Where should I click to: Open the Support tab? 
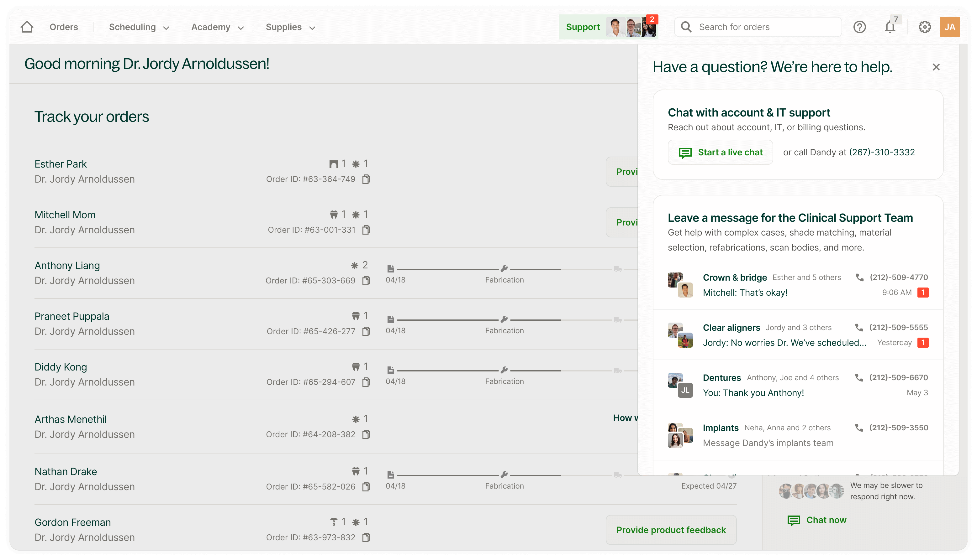click(x=583, y=27)
